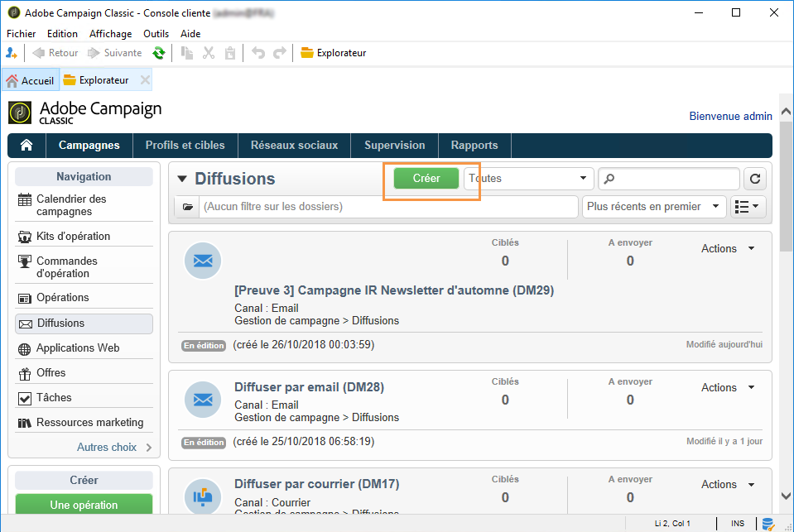Click the green Créer button

[426, 178]
